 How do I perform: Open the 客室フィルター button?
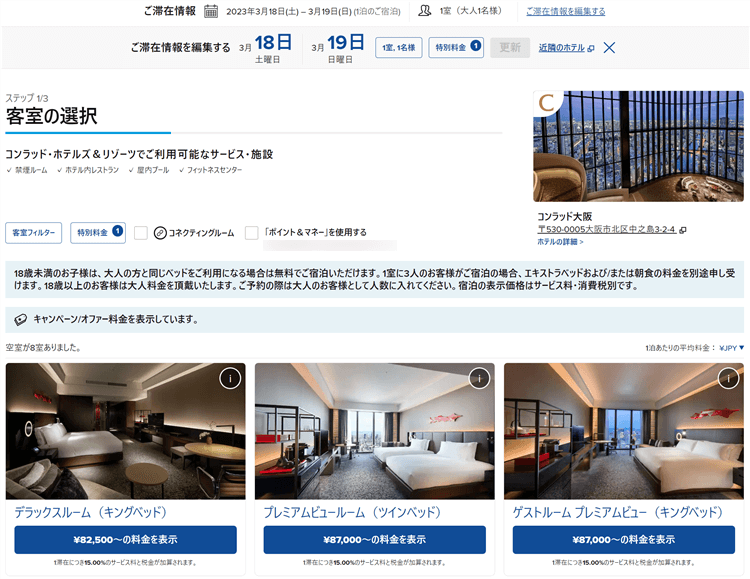pos(33,233)
